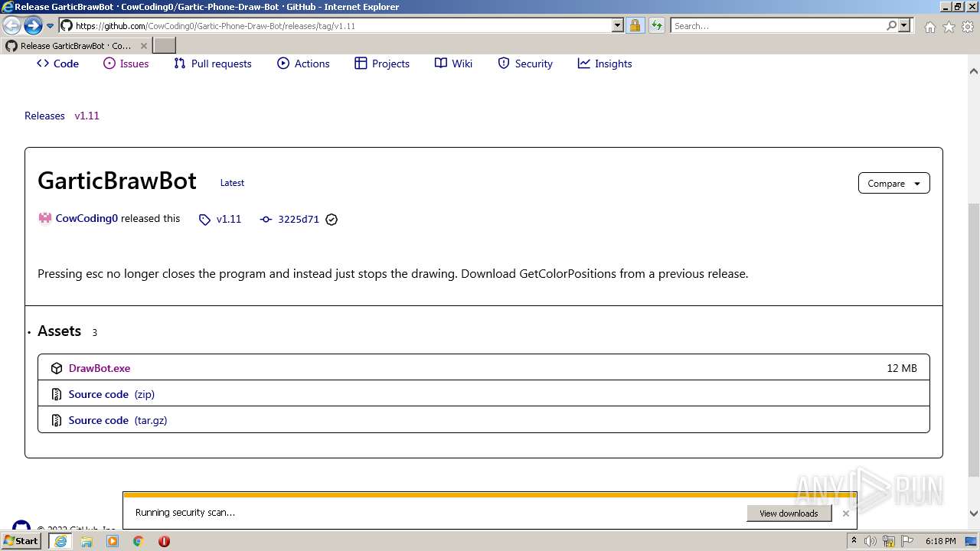Open the Windows Start menu

[21, 540]
